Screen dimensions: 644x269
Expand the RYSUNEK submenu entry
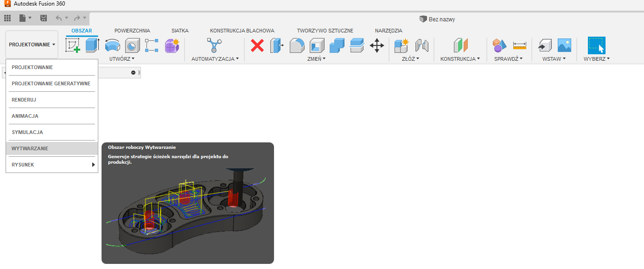click(x=52, y=165)
